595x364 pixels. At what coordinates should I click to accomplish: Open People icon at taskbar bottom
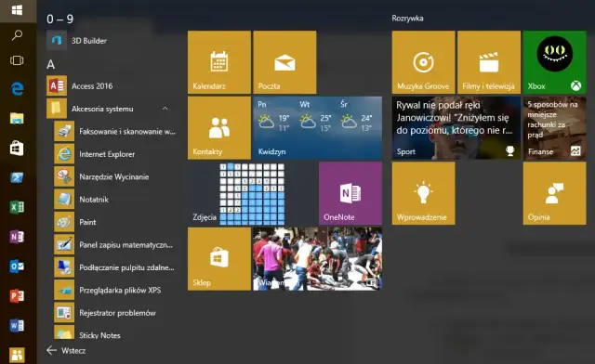17,355
